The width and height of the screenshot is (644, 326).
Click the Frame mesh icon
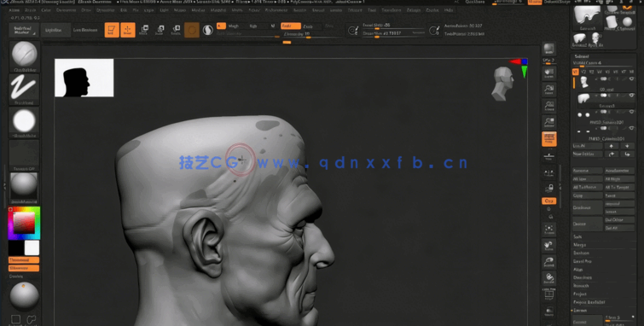[x=549, y=230]
